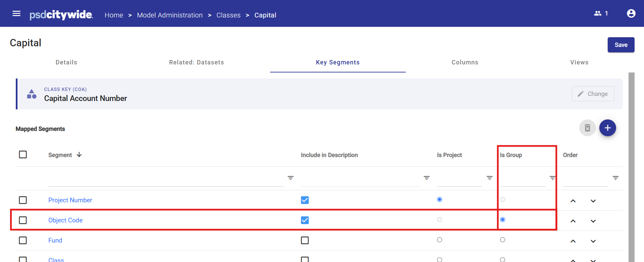Click the Capital Account Number title
Viewport: 644px width, 262px height.
(x=86, y=98)
